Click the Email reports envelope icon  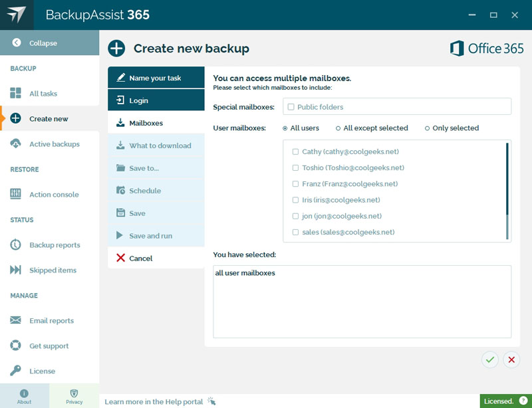tap(15, 320)
